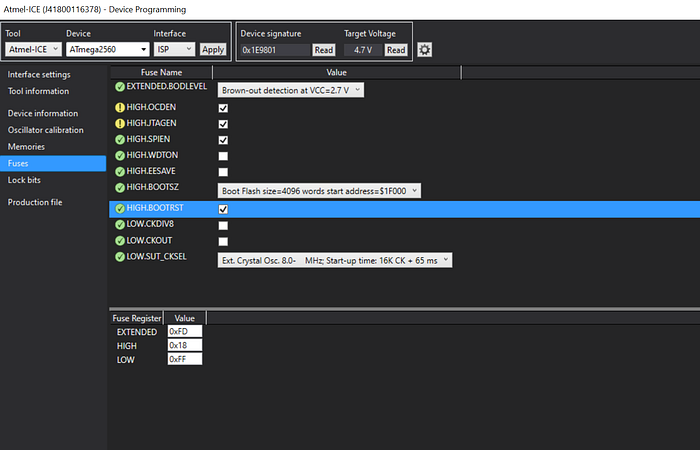Screen dimensions: 700x450
Task: Click the EXTENDED fuse register value field
Action: click(185, 331)
